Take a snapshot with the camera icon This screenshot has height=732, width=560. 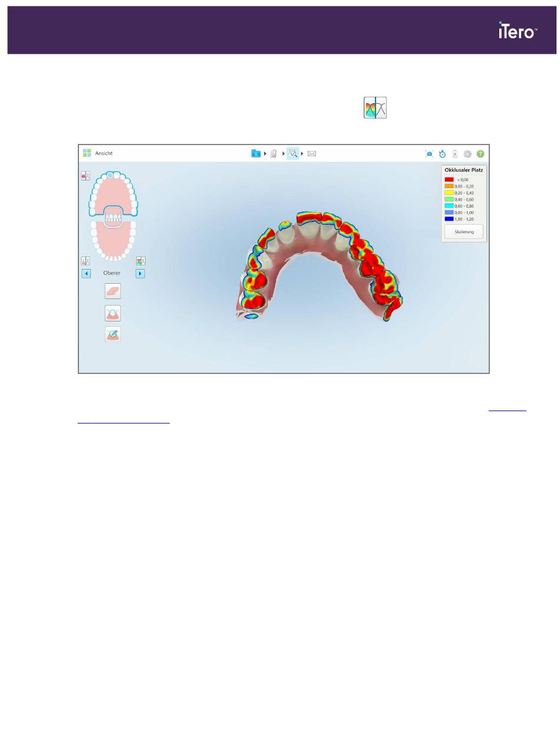(429, 153)
